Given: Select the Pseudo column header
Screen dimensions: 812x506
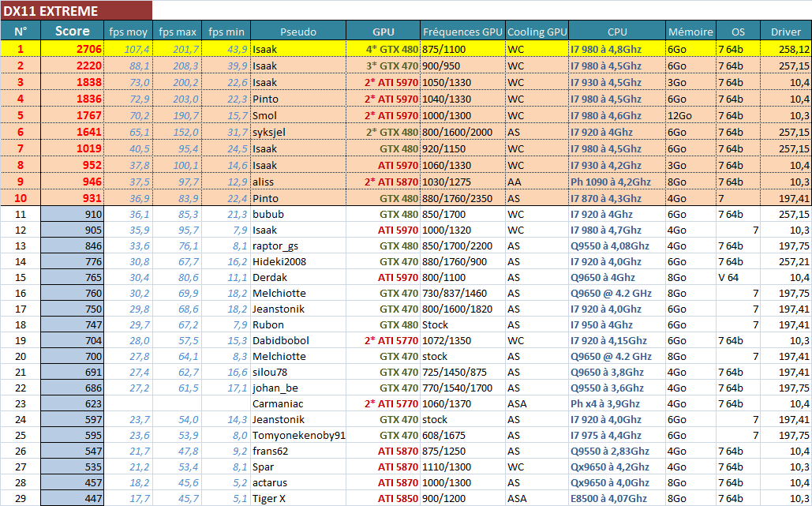Looking at the screenshot, I should coord(298,31).
